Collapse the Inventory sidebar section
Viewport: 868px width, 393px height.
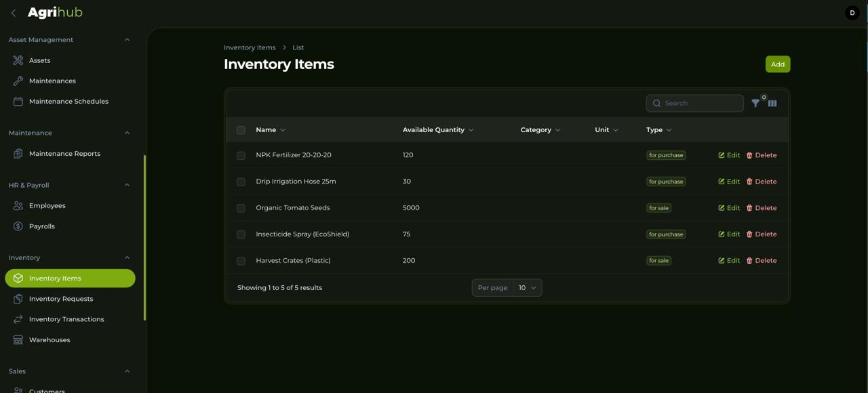tap(127, 257)
